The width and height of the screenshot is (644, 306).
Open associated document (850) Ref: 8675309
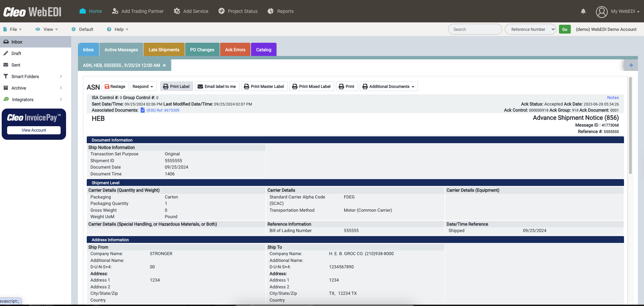[x=163, y=110]
